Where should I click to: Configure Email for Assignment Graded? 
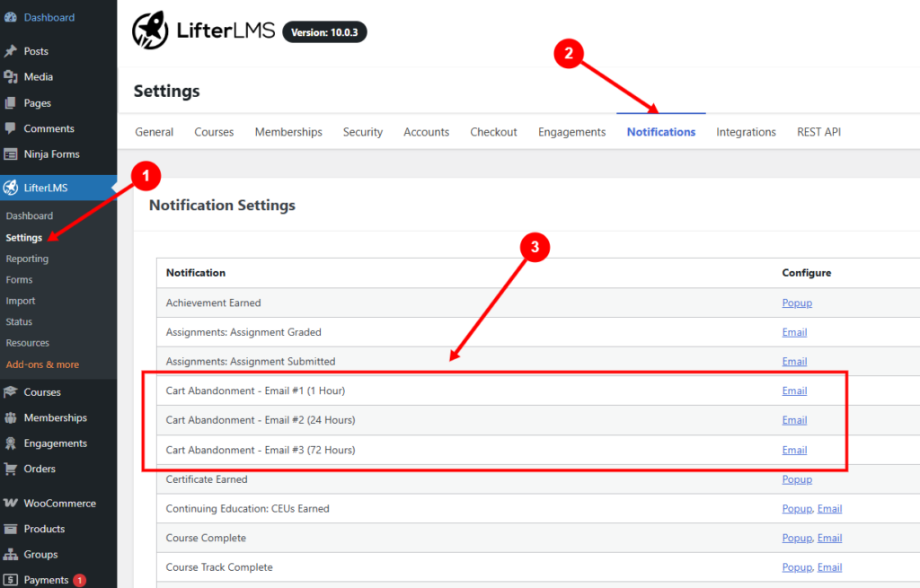coord(794,332)
